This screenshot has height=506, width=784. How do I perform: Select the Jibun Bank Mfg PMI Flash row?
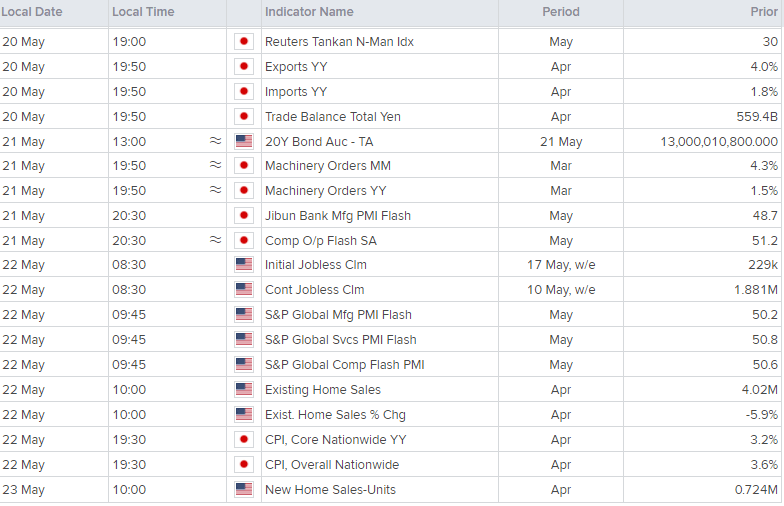pyautogui.click(x=392, y=216)
